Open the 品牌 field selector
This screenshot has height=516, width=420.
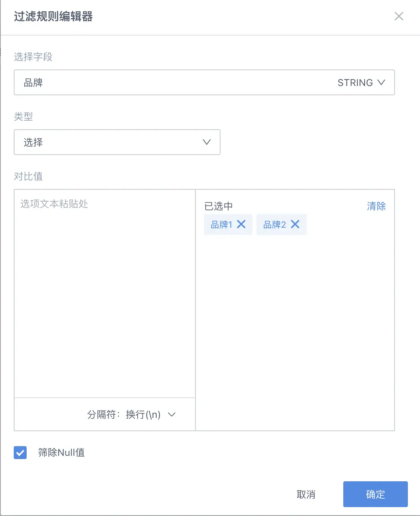tap(204, 82)
